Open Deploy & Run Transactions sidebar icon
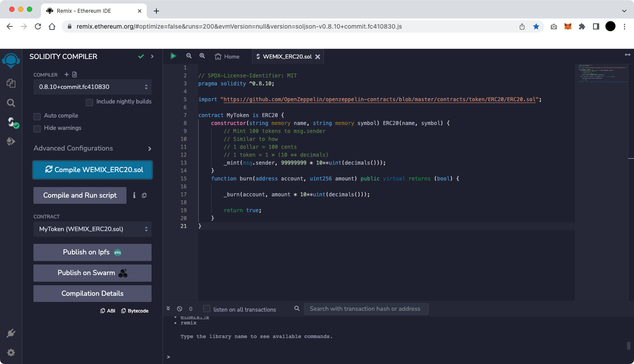The height and width of the screenshot is (364, 634). tap(11, 141)
